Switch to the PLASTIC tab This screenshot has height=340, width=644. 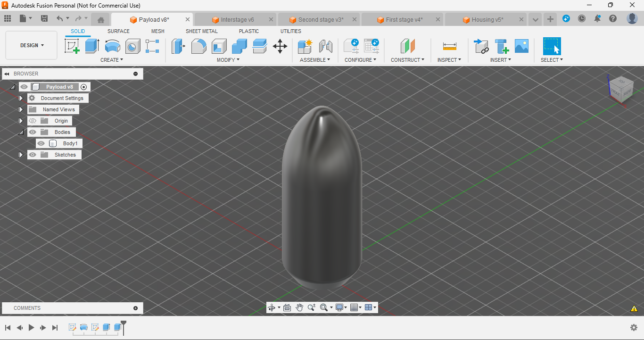point(249,31)
